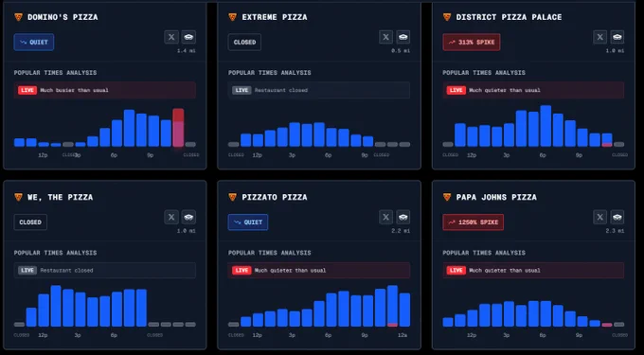The height and width of the screenshot is (355, 644).
Task: Click the pizza slice icon beside Domino's Pizza
Action: tap(19, 17)
